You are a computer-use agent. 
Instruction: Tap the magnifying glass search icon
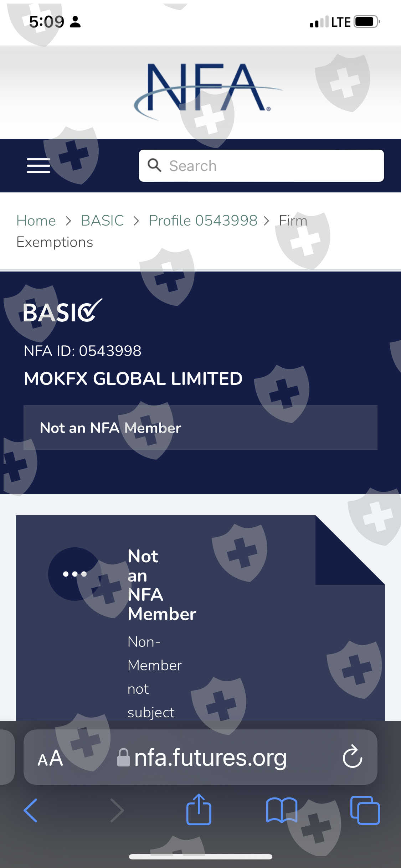pos(155,165)
